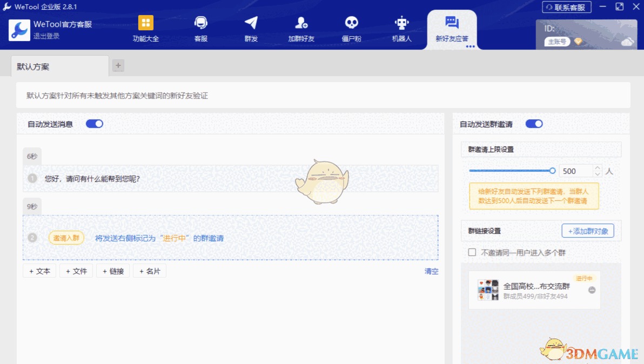This screenshot has width=644, height=364.
Task: Select the 客服 customer service icon
Action: click(x=200, y=29)
